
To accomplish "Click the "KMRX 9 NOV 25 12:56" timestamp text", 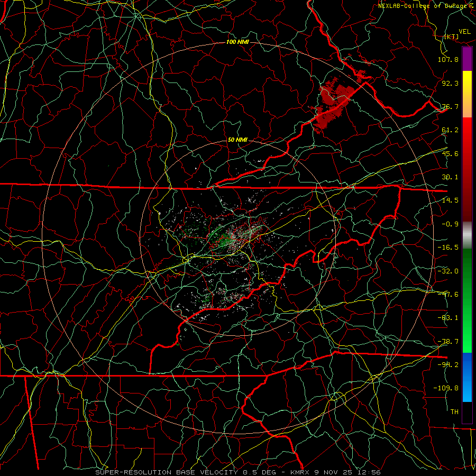I will click(335, 472).
